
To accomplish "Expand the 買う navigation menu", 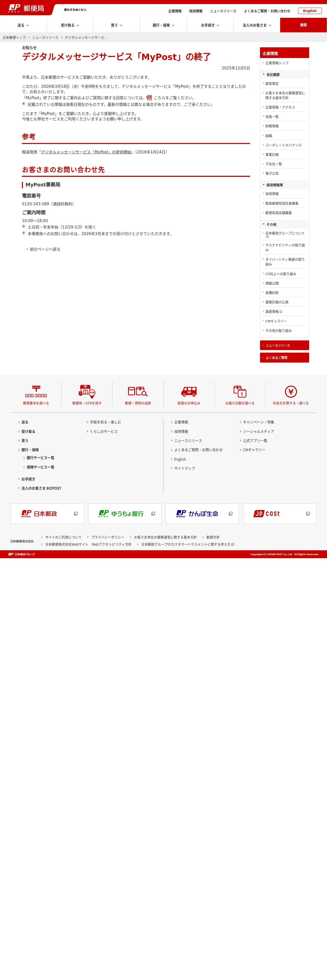I will point(117,25).
